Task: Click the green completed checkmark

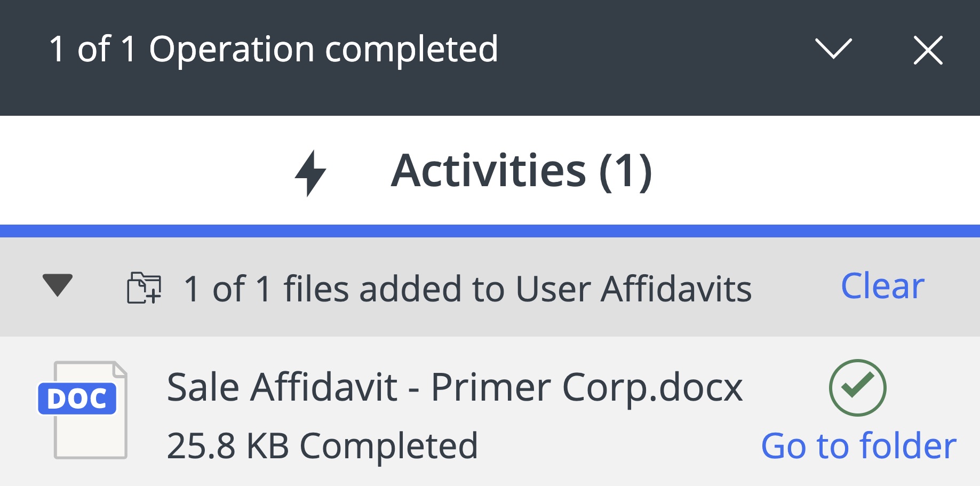Action: click(x=857, y=387)
